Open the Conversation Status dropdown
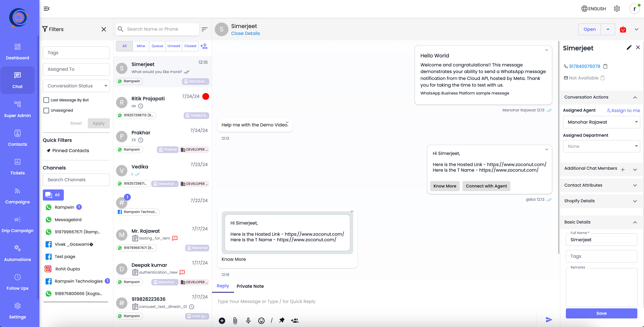 [x=76, y=86]
